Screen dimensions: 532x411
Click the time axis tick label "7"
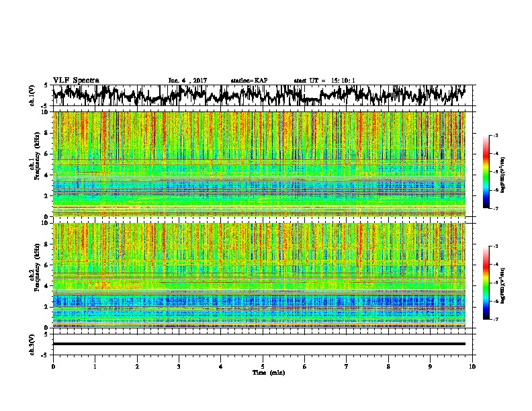(x=347, y=367)
